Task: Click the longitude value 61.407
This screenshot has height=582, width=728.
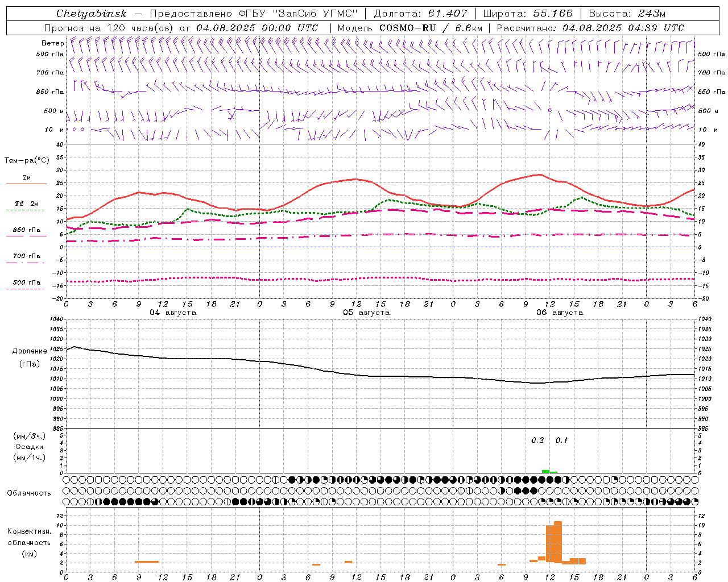Action: pyautogui.click(x=448, y=14)
